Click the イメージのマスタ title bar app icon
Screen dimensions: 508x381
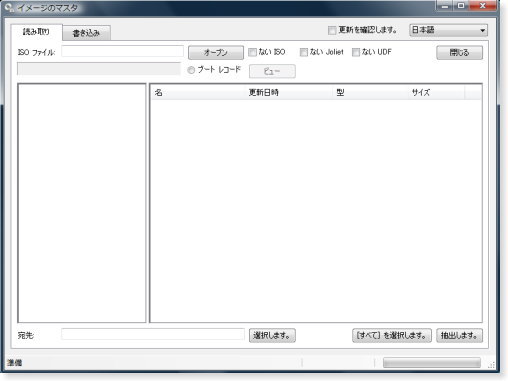pyautogui.click(x=9, y=8)
